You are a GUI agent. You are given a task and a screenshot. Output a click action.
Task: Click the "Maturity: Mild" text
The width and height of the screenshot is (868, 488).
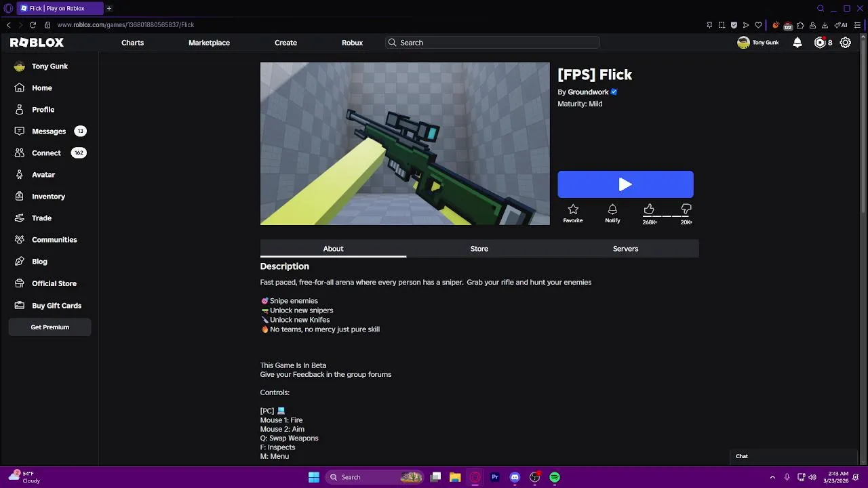(580, 104)
